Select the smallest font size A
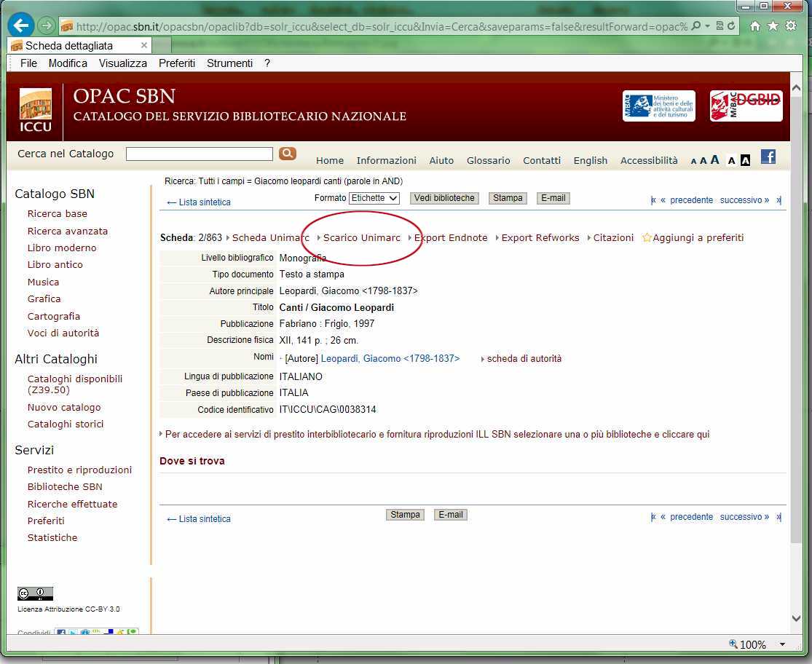Image resolution: width=812 pixels, height=664 pixels. coord(693,161)
